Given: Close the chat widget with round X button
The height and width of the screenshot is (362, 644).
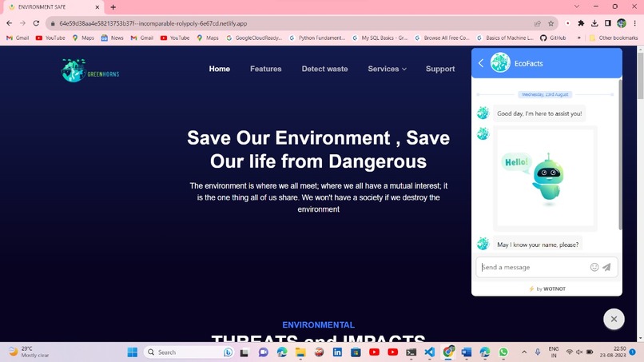Looking at the screenshot, I should (x=614, y=319).
